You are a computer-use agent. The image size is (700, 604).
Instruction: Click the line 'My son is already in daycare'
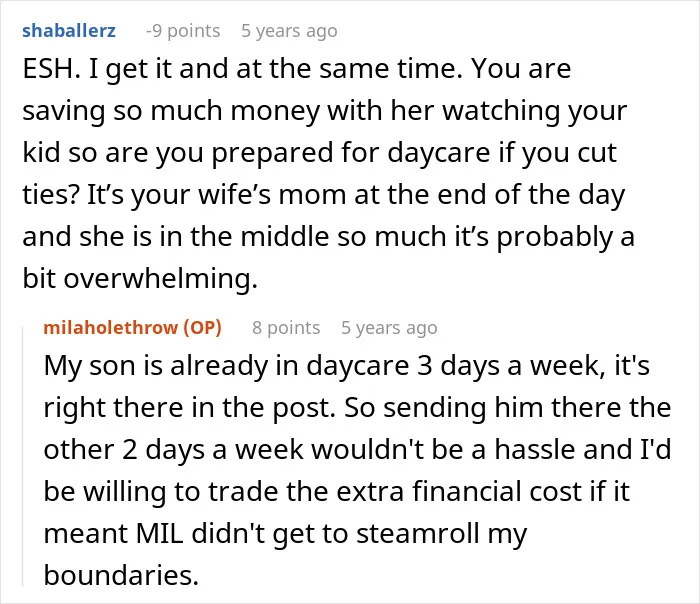tap(346, 366)
